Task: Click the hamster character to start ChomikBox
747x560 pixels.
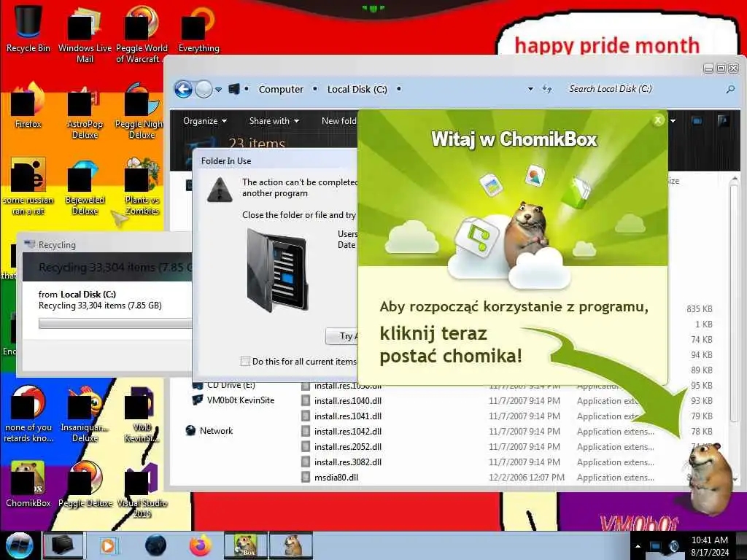Action: tap(712, 478)
